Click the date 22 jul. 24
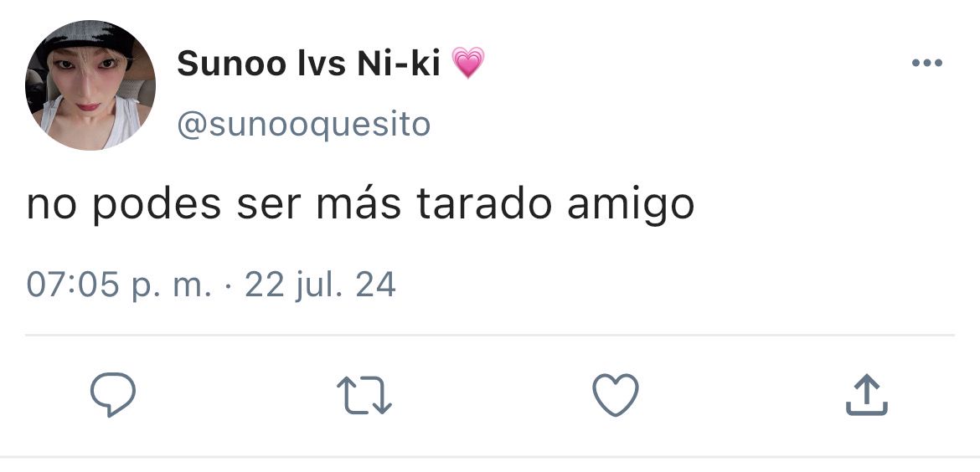Screen dimensions: 980x472 [x=320, y=285]
